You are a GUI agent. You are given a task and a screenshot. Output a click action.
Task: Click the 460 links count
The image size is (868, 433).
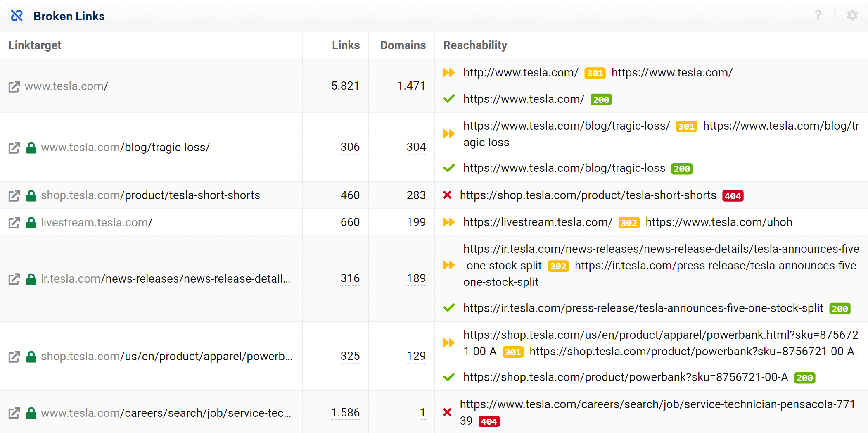coord(350,195)
